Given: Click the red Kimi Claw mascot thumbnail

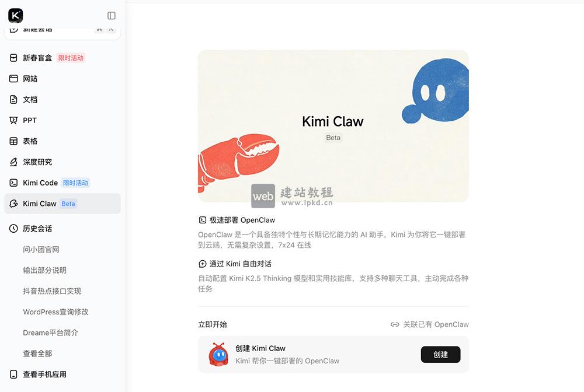Looking at the screenshot, I should click(x=217, y=353).
